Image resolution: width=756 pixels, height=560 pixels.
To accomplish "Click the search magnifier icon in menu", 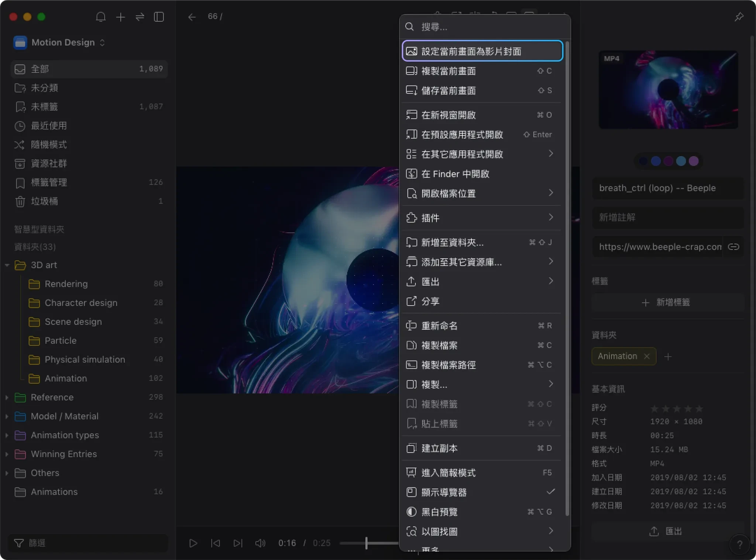I will [x=409, y=27].
